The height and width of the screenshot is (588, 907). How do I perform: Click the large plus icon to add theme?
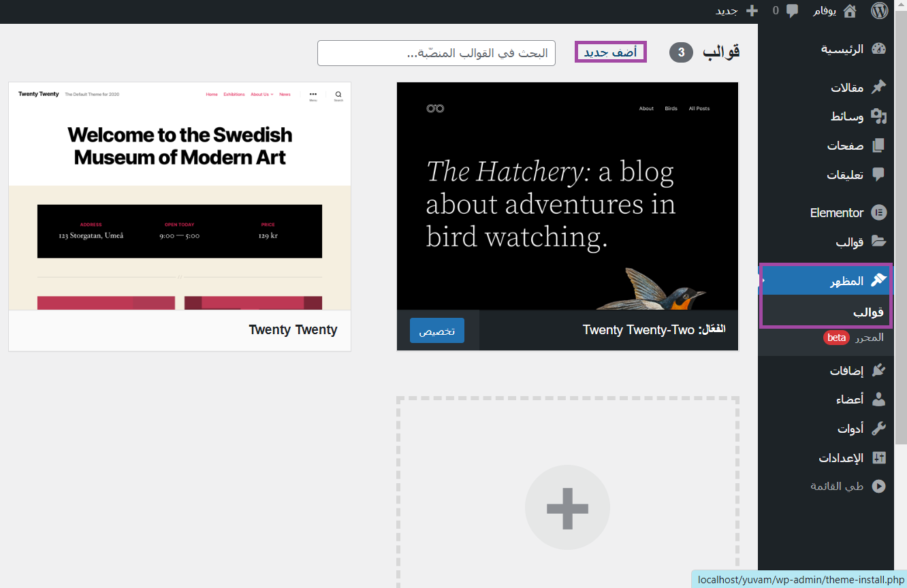click(567, 507)
